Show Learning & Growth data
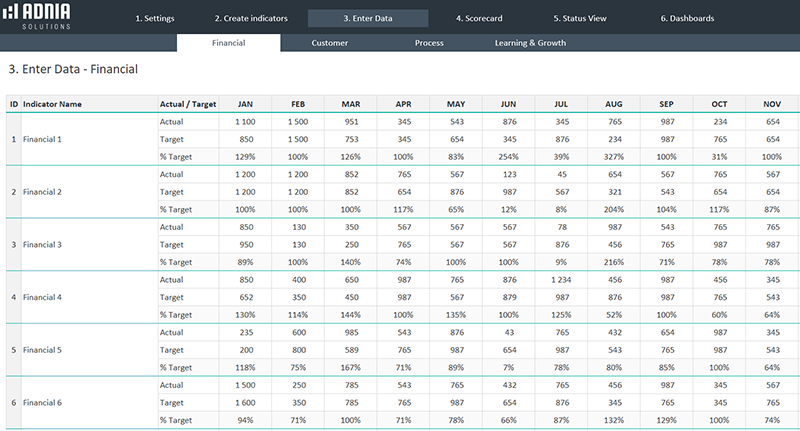This screenshot has height=431, width=800. pos(530,43)
